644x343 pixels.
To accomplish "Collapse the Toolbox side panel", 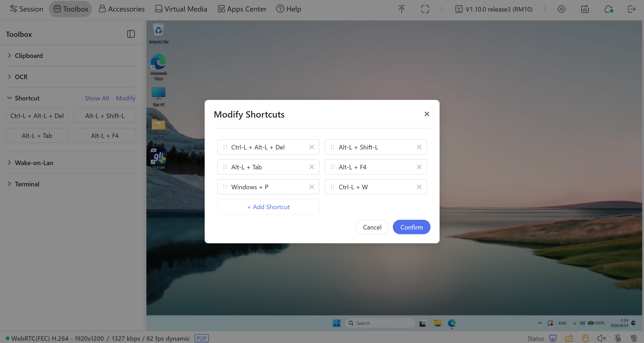I will 131,34.
